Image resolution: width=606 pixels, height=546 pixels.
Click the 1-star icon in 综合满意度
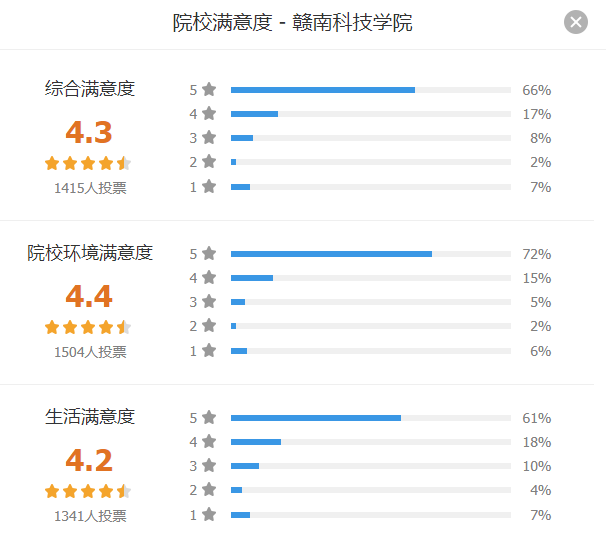point(209,186)
